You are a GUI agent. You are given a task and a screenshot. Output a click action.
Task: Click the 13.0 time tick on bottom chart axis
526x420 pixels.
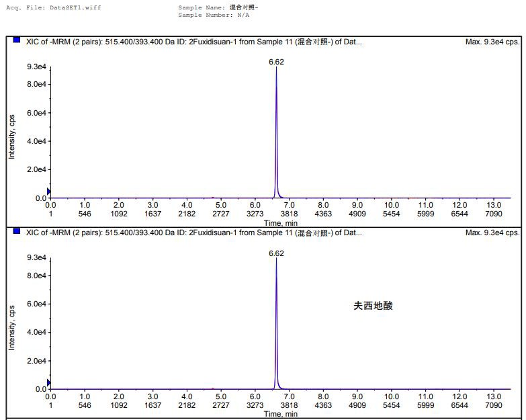pos(494,396)
